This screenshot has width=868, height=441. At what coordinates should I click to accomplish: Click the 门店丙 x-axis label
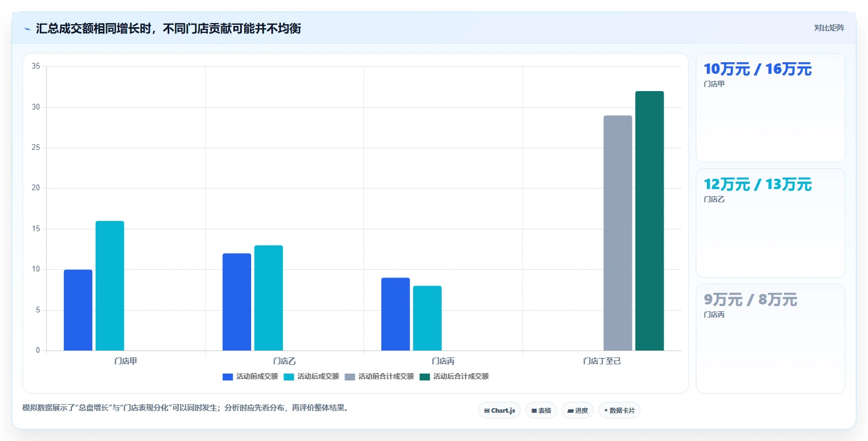[x=443, y=361]
